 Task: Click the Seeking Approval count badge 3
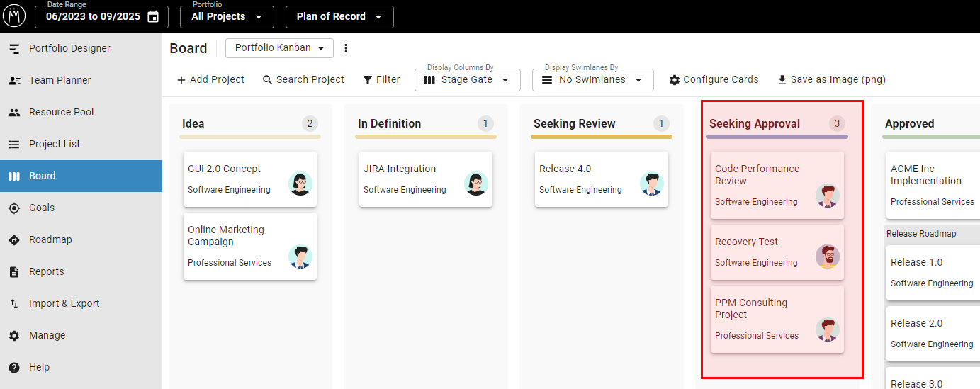coord(837,123)
